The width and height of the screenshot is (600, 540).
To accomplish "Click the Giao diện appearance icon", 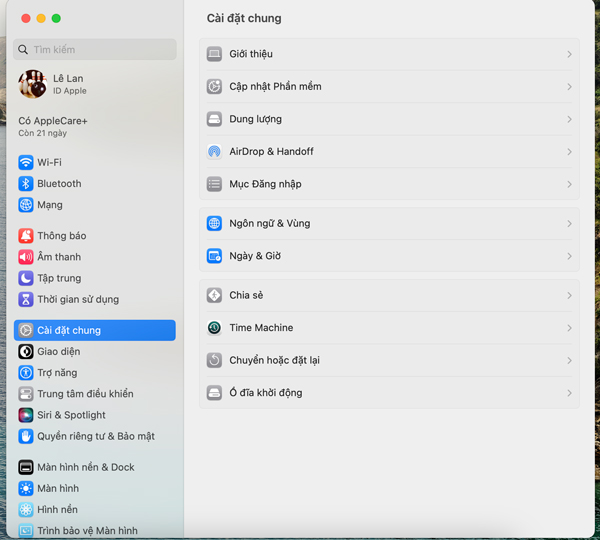I will (26, 351).
